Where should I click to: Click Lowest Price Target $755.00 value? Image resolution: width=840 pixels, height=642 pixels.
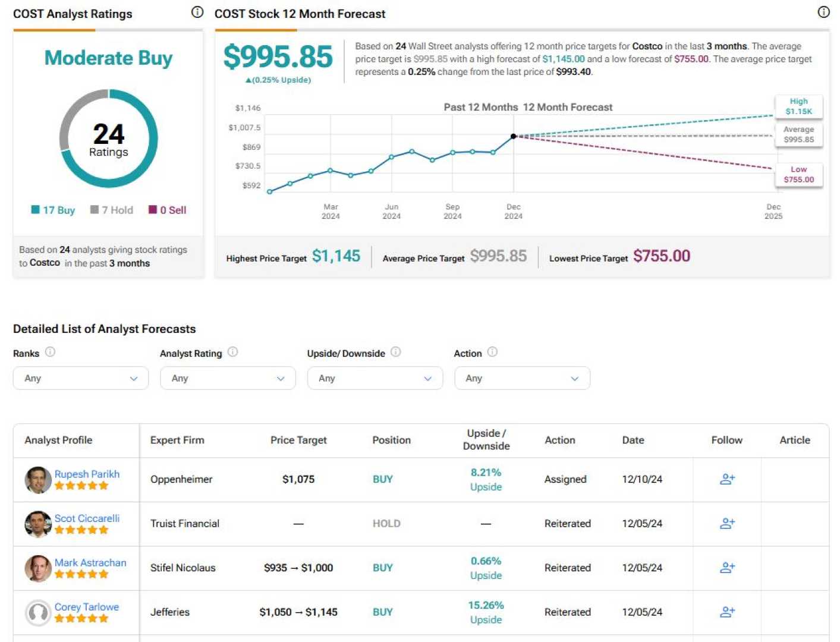click(x=662, y=256)
